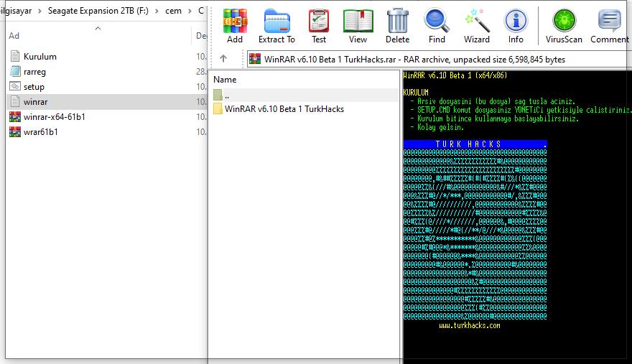Screen dimensions: 632x364
Task: Run the Test archive tool
Action: pyautogui.click(x=319, y=26)
